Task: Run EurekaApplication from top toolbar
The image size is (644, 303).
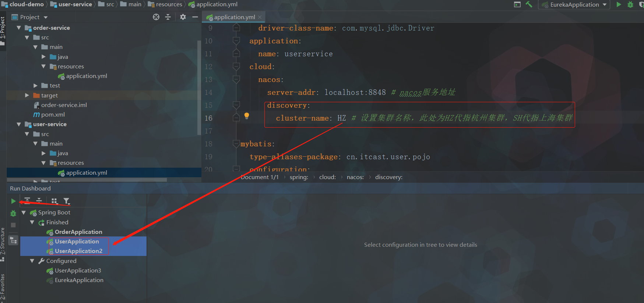Action: pyautogui.click(x=619, y=4)
